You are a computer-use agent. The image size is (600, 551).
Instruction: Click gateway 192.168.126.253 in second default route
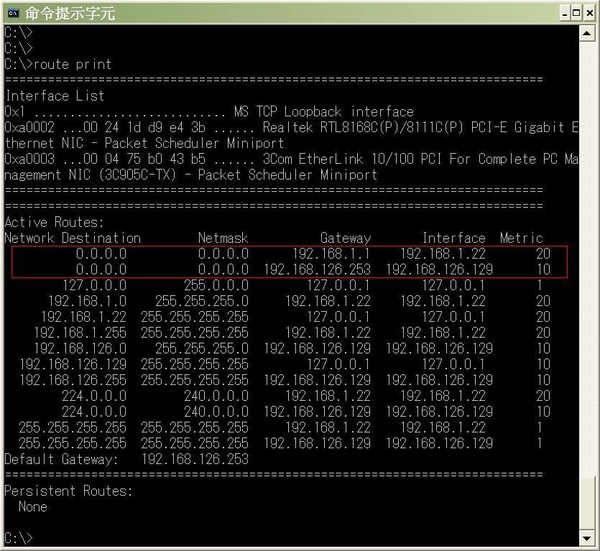coord(317,269)
